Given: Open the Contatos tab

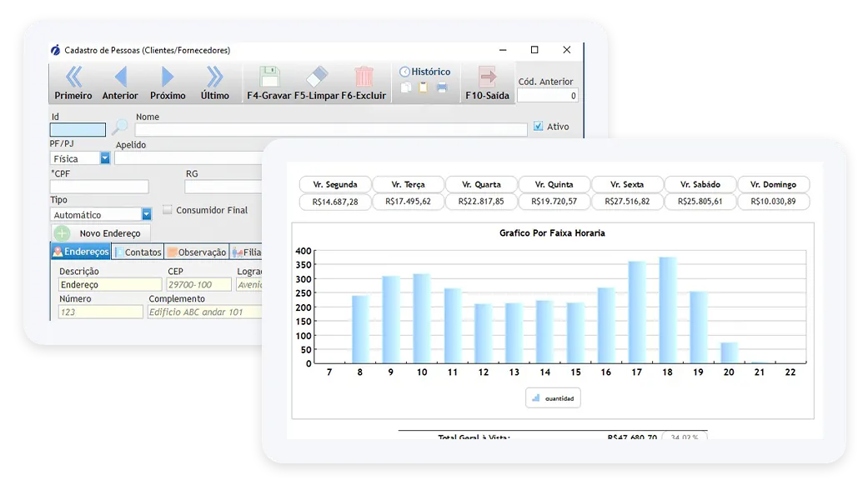Looking at the screenshot, I should click(x=138, y=252).
